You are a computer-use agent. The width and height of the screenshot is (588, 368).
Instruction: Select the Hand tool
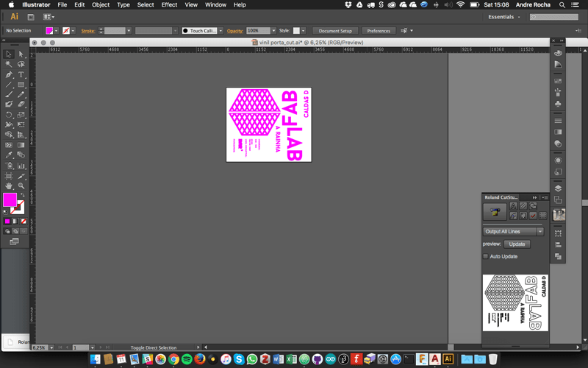coord(9,186)
